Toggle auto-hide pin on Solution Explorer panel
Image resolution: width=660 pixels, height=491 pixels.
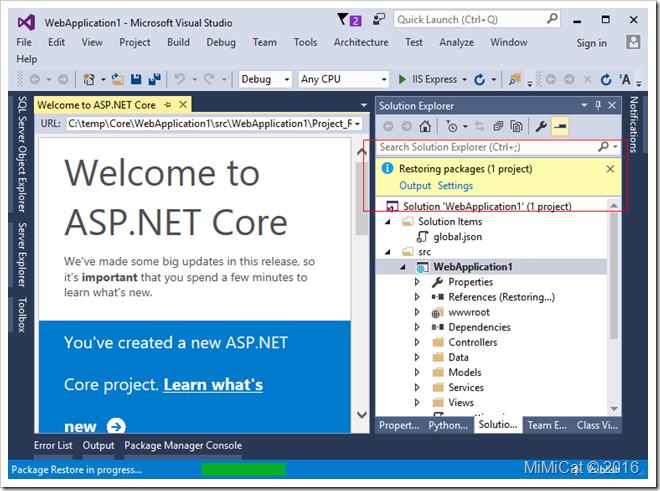tap(598, 105)
